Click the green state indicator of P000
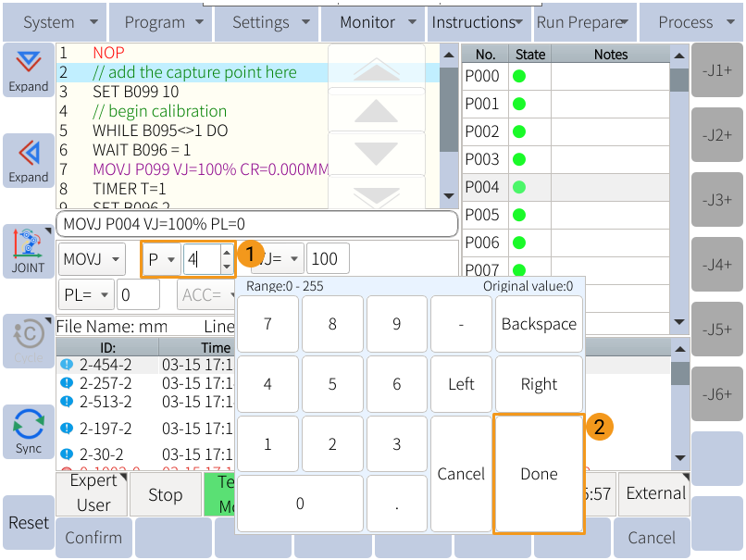Screen dimensions: 746x560 coord(519,77)
